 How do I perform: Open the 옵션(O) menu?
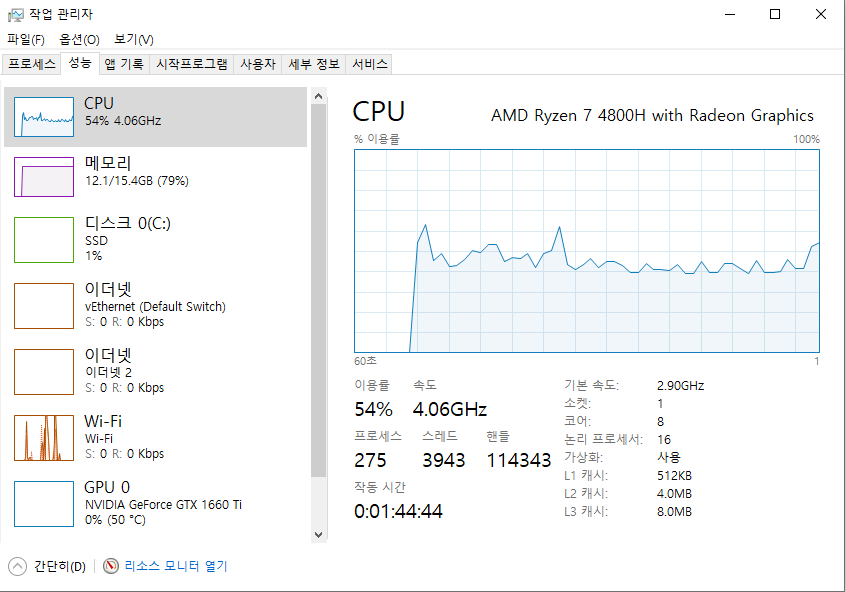(79, 39)
